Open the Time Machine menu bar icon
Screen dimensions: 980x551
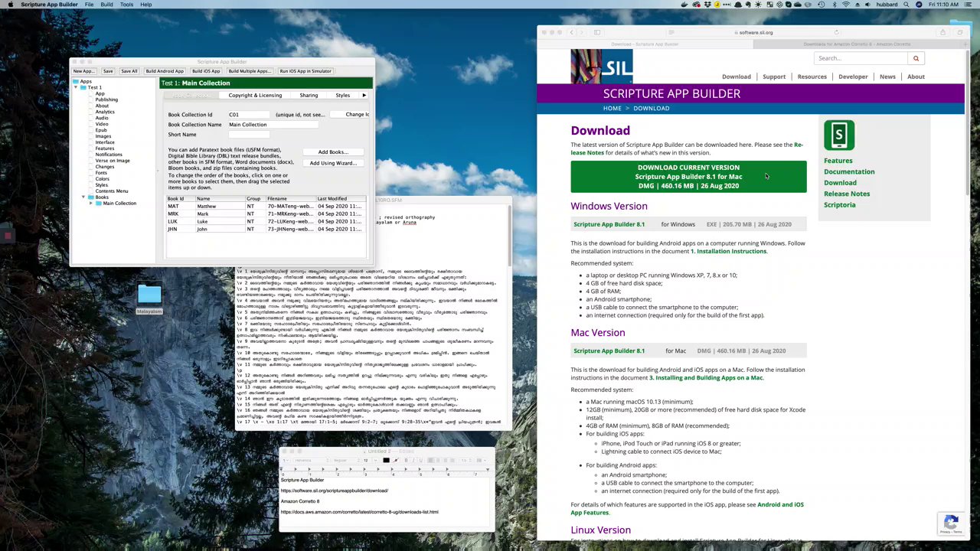pos(821,5)
